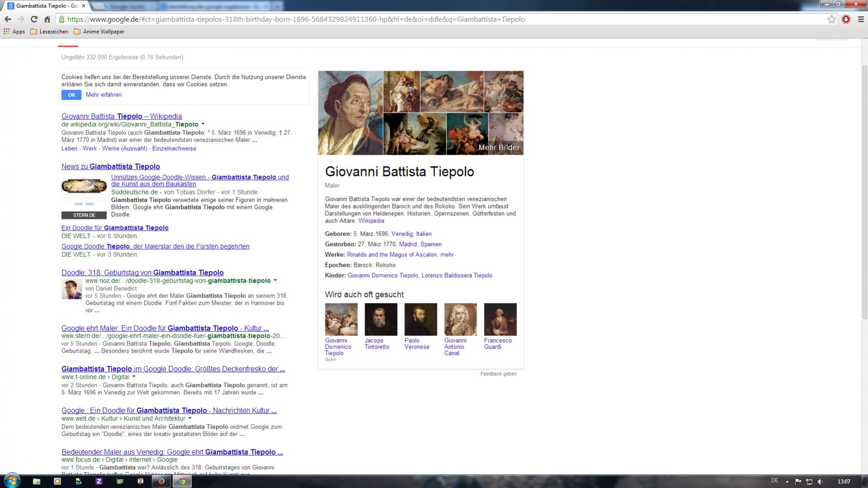Click the red extension icon beside address bar
Image resolution: width=868 pixels, height=488 pixels.
point(846,19)
